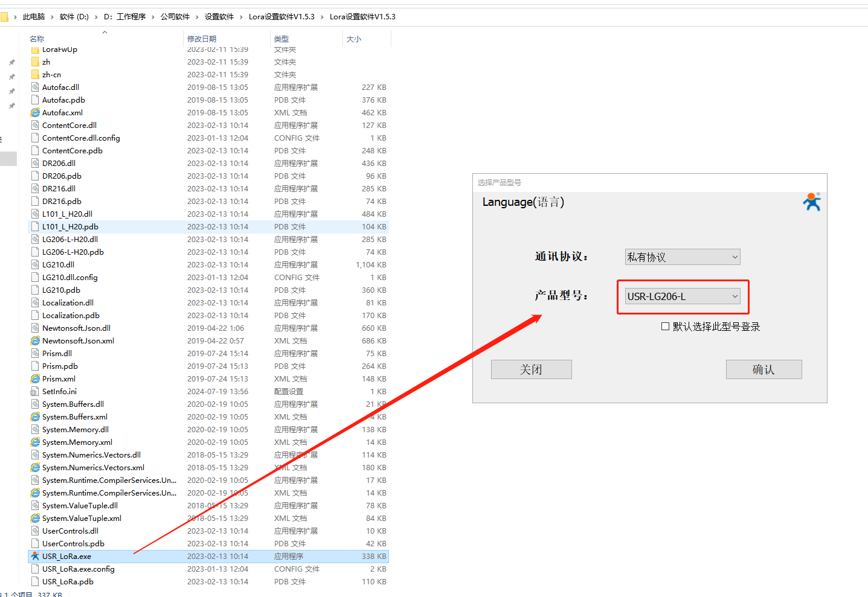Click 设置软件 breadcrumb in the address bar
Screen dimensions: 868x597
[x=219, y=17]
